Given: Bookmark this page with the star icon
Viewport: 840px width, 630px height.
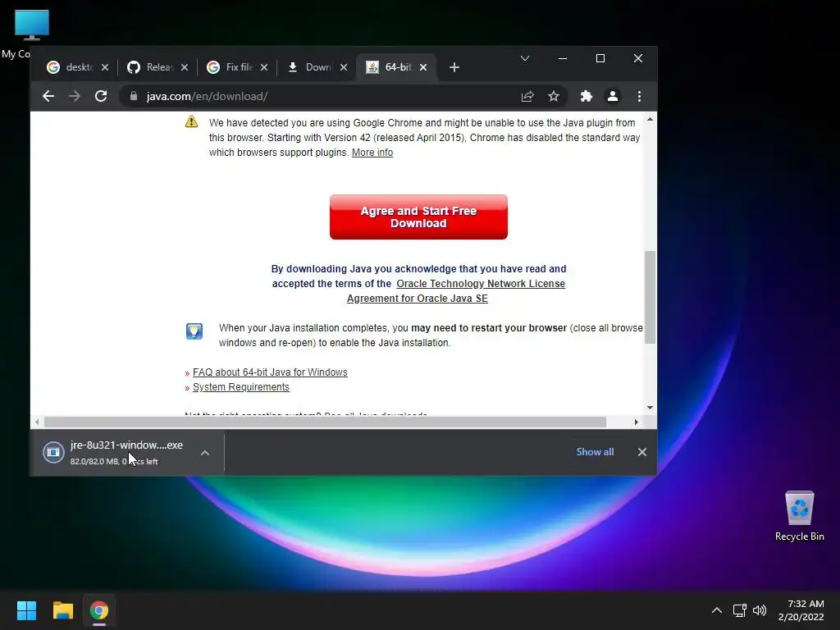Looking at the screenshot, I should [554, 97].
